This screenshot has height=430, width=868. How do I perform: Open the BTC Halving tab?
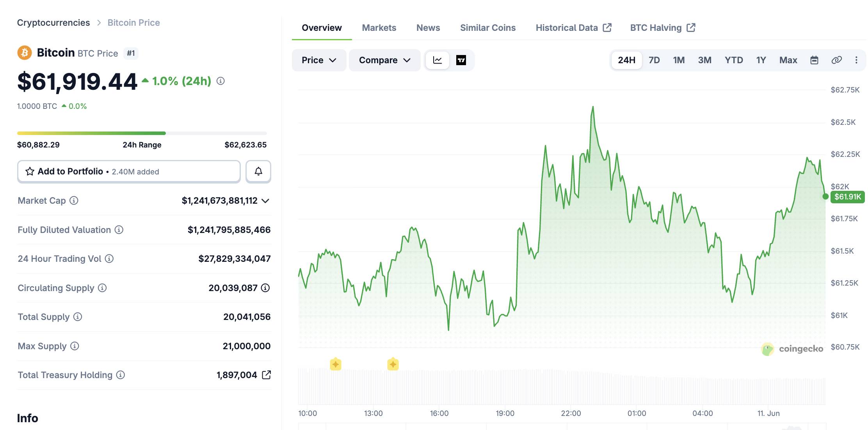(663, 28)
